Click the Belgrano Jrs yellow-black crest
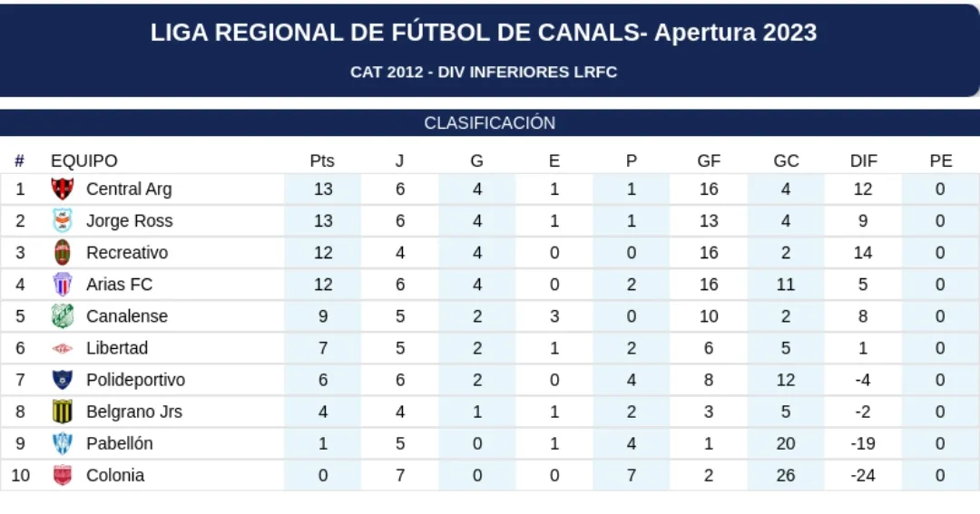Screen dimensions: 980x514 pos(62,412)
